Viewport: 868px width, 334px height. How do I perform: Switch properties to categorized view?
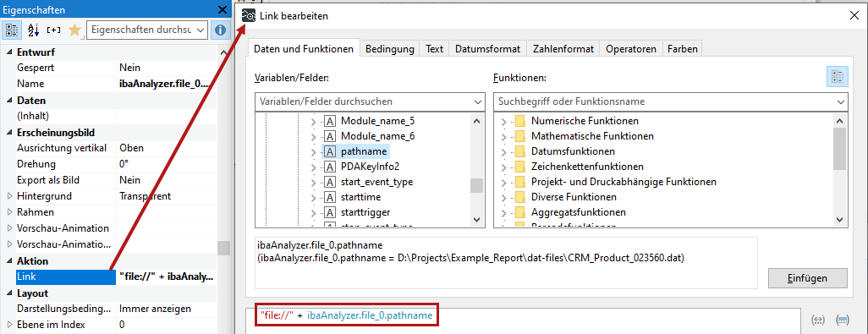coord(12,30)
